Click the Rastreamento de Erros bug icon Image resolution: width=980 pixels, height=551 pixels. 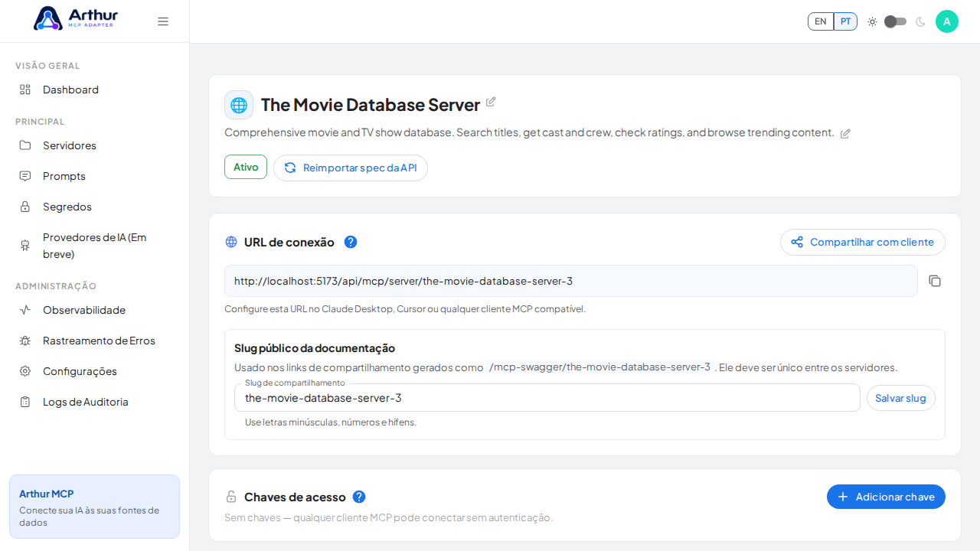tap(25, 341)
